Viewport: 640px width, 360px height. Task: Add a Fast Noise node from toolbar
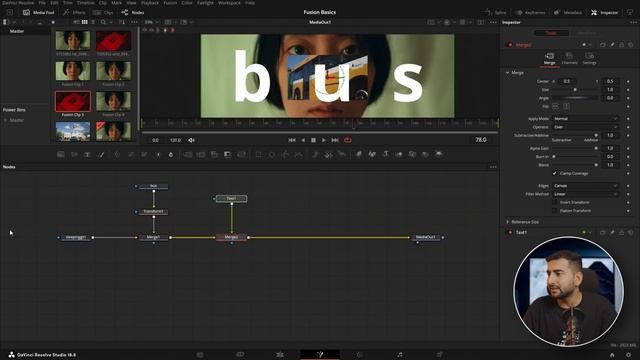(x=74, y=154)
